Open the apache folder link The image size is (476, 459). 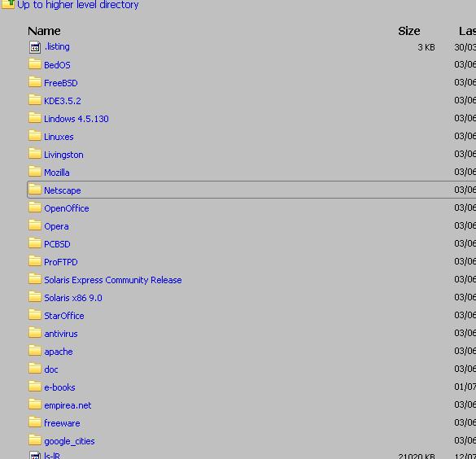coord(59,352)
